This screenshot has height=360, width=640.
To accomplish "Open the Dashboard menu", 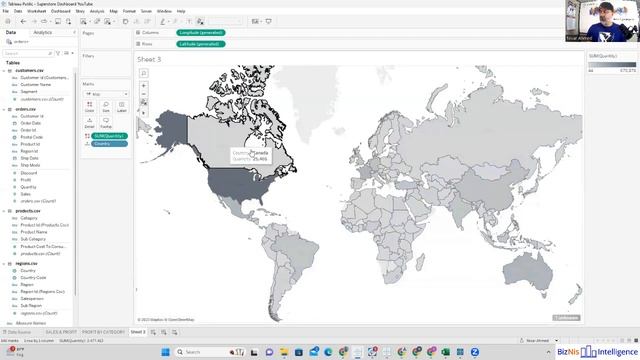I will pyautogui.click(x=61, y=11).
